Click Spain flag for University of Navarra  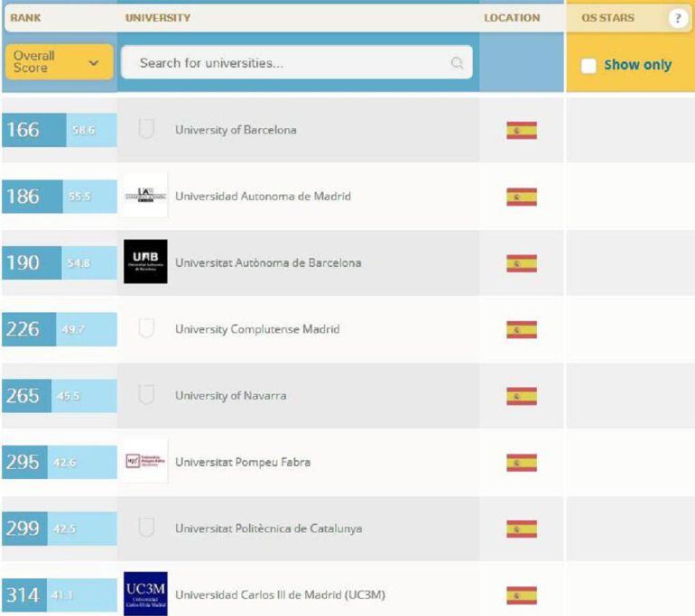pyautogui.click(x=522, y=396)
